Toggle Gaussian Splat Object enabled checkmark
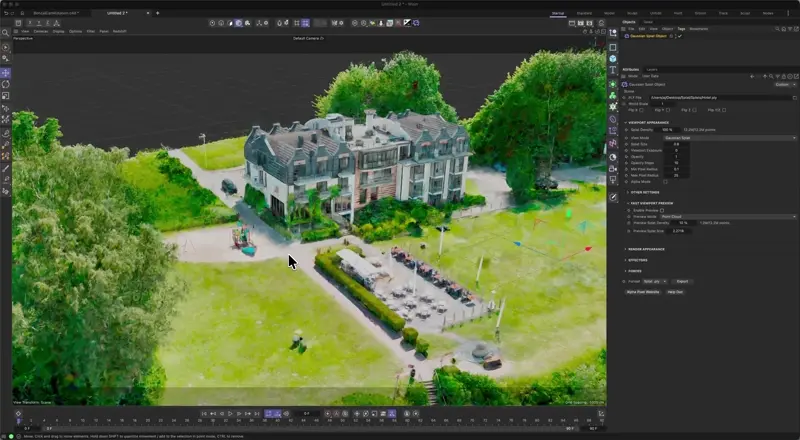800x440 pixels. [680, 36]
